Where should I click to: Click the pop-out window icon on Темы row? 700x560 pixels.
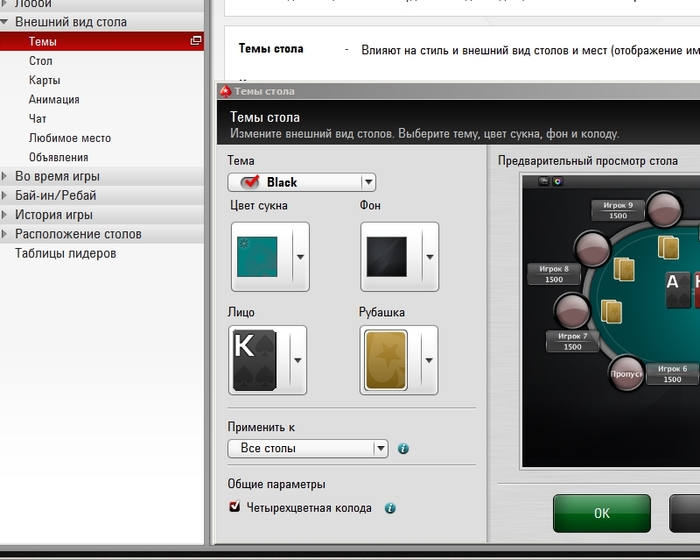(196, 41)
